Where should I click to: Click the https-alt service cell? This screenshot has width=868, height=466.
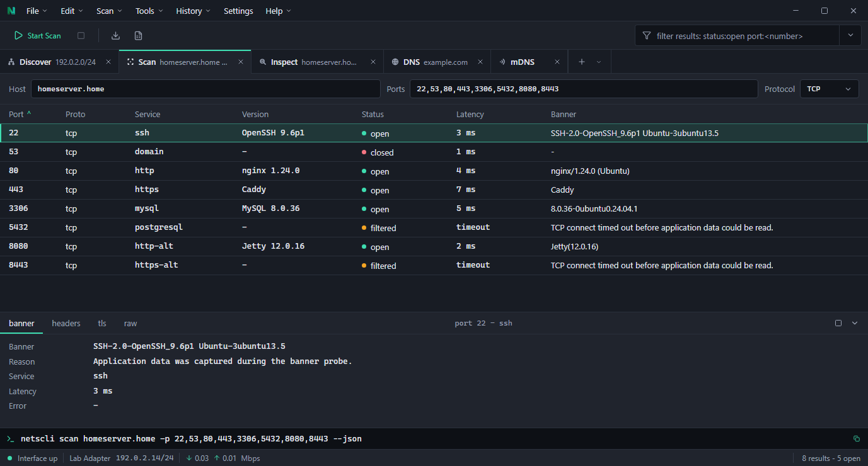click(x=156, y=265)
